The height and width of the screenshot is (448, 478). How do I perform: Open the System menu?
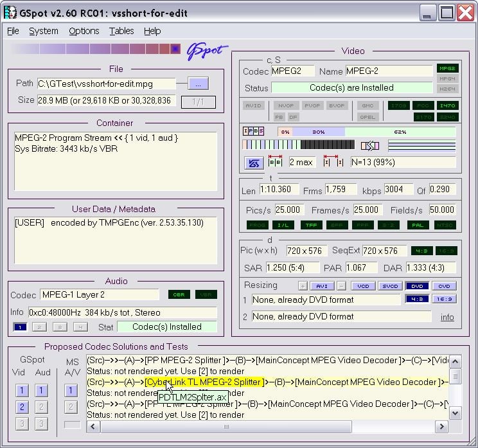pyautogui.click(x=43, y=31)
